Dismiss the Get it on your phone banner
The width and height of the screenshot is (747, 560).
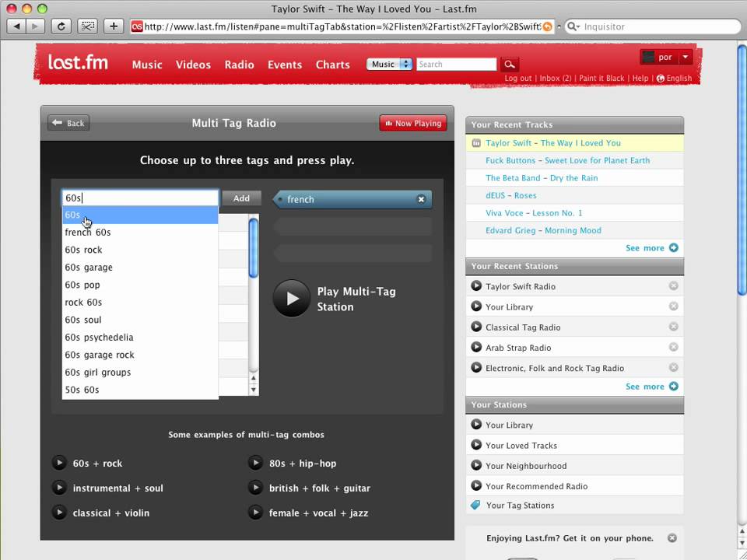pyautogui.click(x=672, y=538)
